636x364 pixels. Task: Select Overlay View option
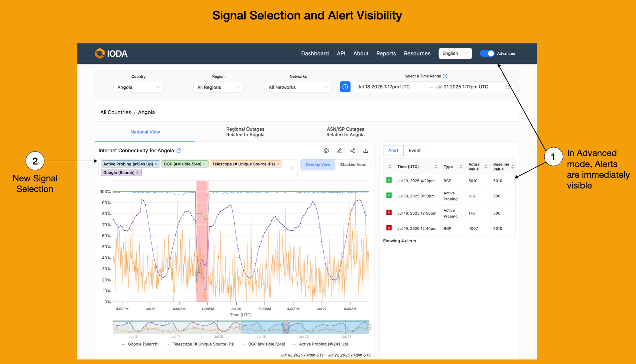[x=318, y=165]
